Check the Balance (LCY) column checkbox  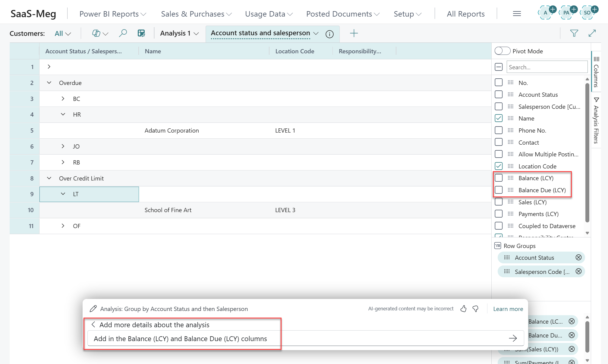click(499, 178)
